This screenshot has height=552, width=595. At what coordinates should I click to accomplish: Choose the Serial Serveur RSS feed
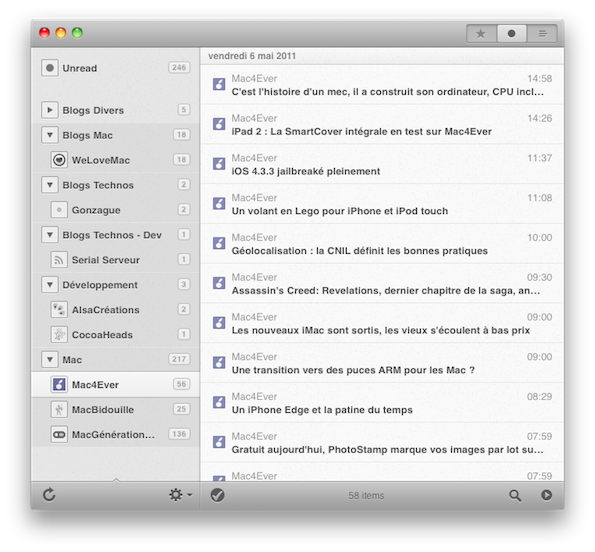point(116,260)
